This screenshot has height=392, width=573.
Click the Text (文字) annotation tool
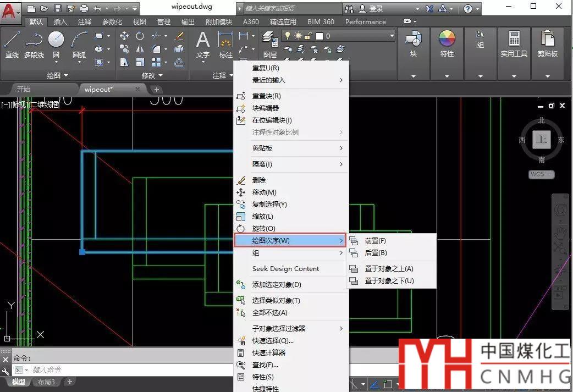(203, 43)
